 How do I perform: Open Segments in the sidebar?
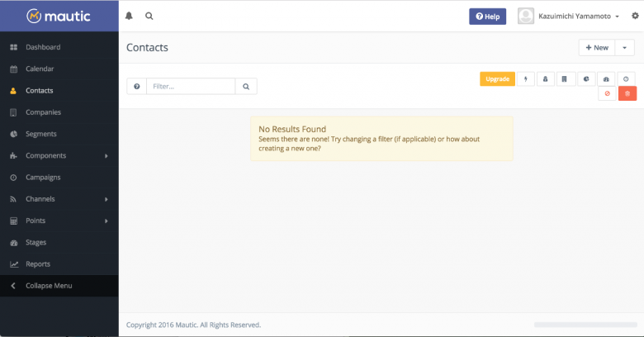(x=41, y=134)
